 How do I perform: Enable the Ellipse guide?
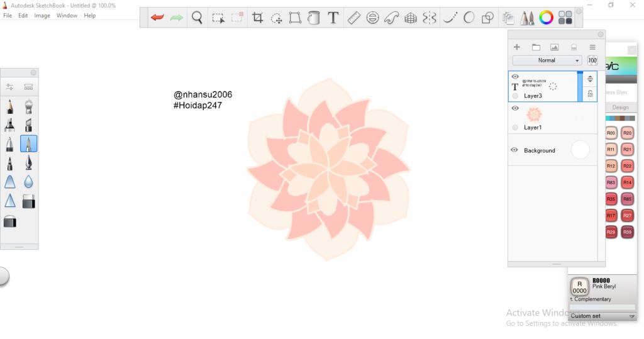(x=372, y=18)
